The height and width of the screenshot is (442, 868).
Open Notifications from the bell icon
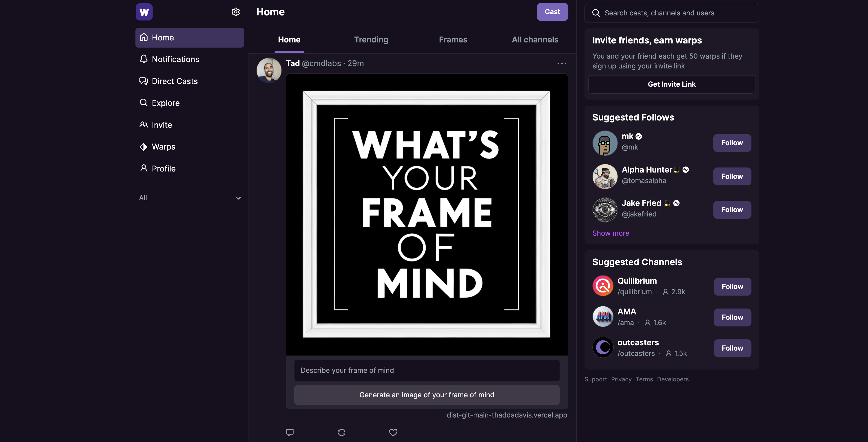click(143, 59)
